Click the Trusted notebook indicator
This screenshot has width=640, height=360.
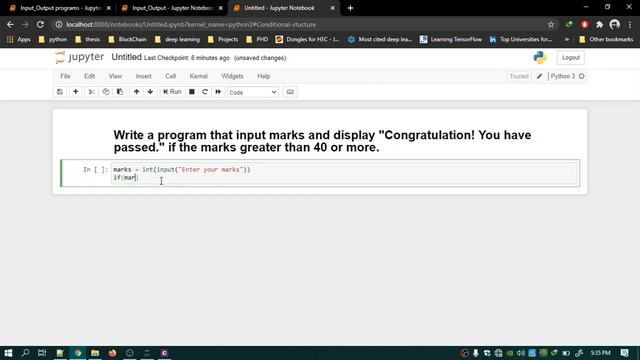[519, 76]
